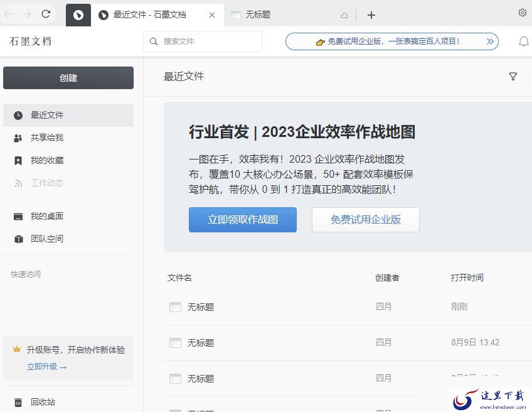The height and width of the screenshot is (412, 532).
Task: Click the browser forward arrow
Action: point(26,14)
